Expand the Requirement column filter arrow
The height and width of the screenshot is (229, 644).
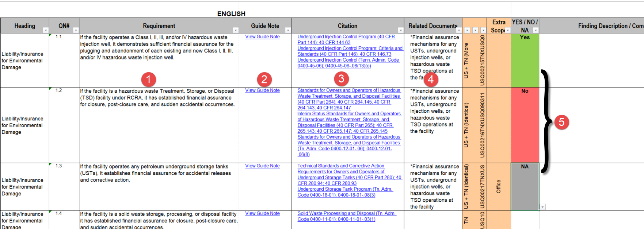236,30
